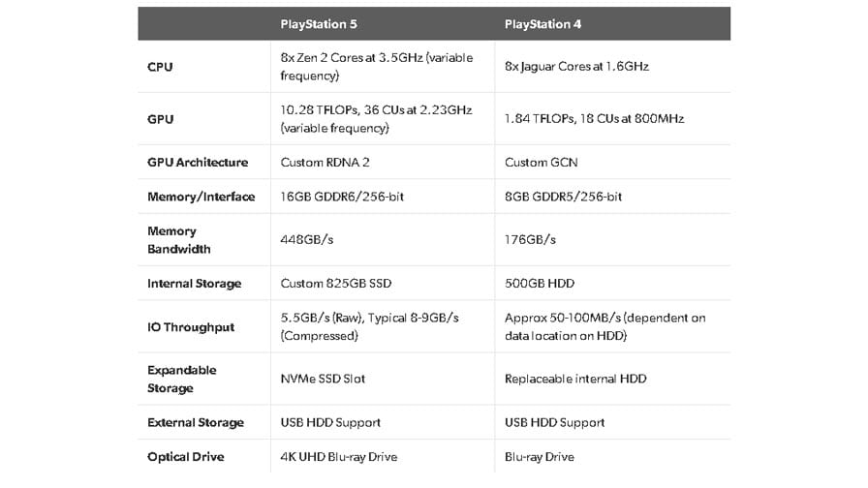Click the IO Throughput row label
Viewport: 868px width, 488px height.
pyautogui.click(x=191, y=327)
